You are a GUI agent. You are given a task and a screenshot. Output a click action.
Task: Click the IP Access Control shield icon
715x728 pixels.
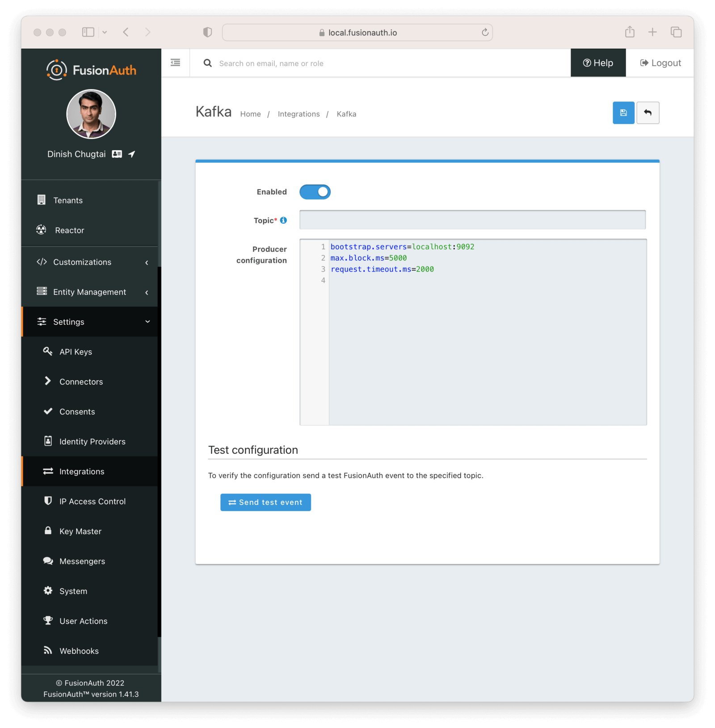48,501
